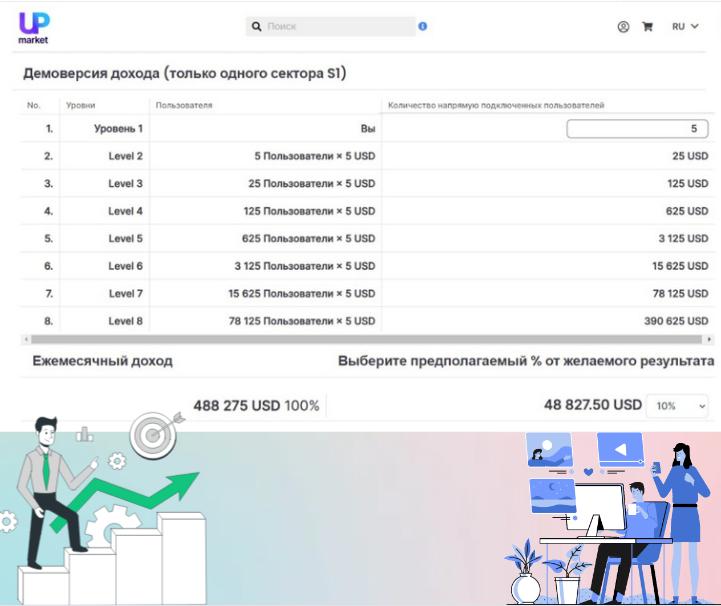The width and height of the screenshot is (721, 606).
Task: Click the target bullseye illustration
Action: click(x=151, y=435)
